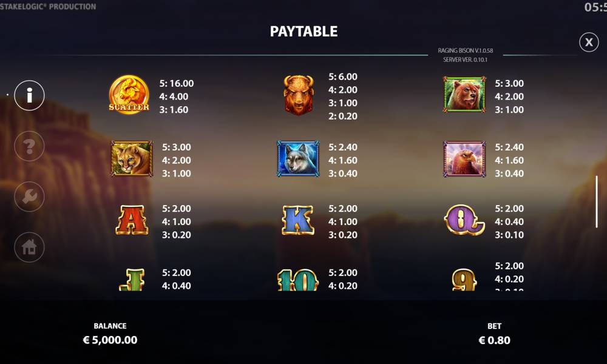Click the green letter J symbol
Viewport: 607px width, 364px height.
pos(132,280)
